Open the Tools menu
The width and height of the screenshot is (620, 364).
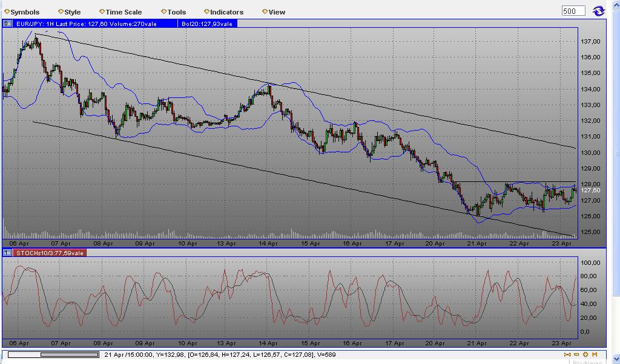pos(173,12)
